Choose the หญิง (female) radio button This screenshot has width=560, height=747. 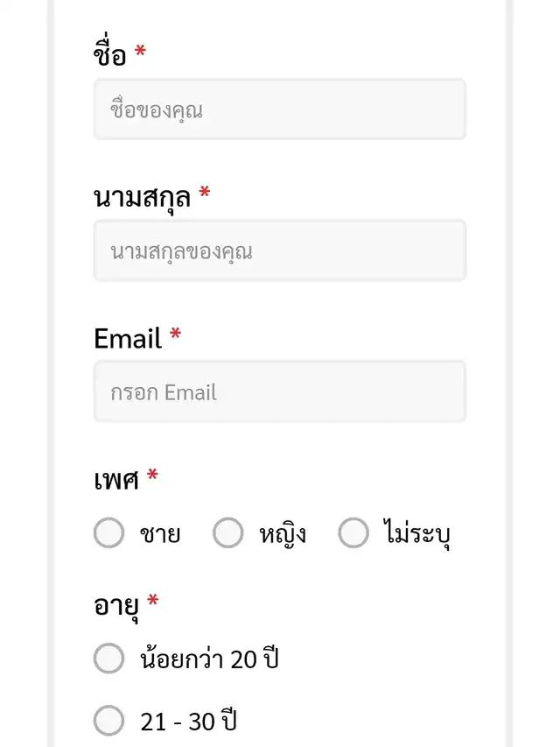[x=227, y=532]
